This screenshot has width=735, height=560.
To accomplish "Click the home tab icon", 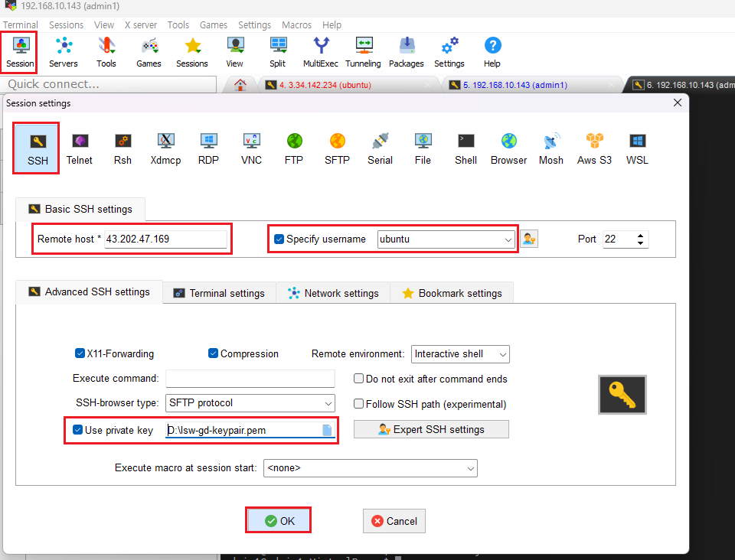I will [x=240, y=85].
